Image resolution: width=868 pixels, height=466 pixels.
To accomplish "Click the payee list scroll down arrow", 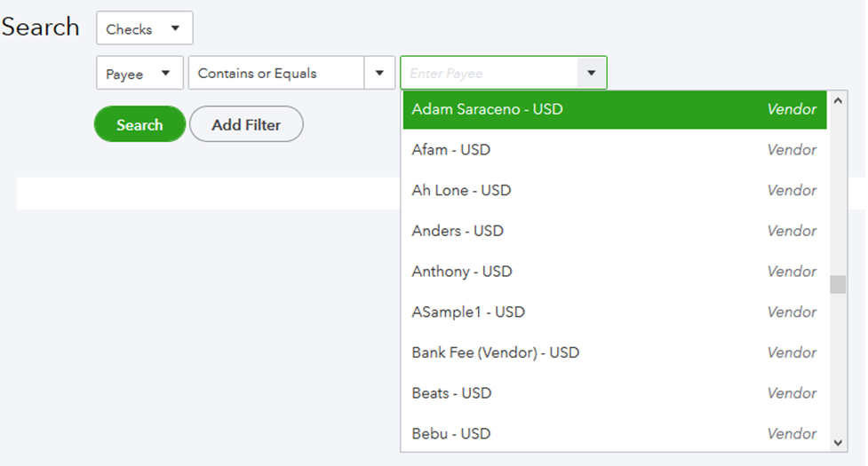I will (x=838, y=443).
